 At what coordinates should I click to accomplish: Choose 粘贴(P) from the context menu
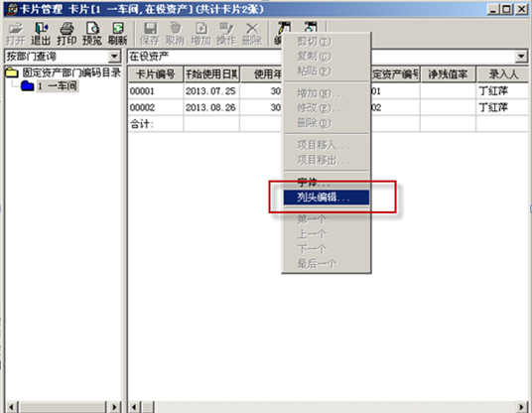[x=327, y=70]
